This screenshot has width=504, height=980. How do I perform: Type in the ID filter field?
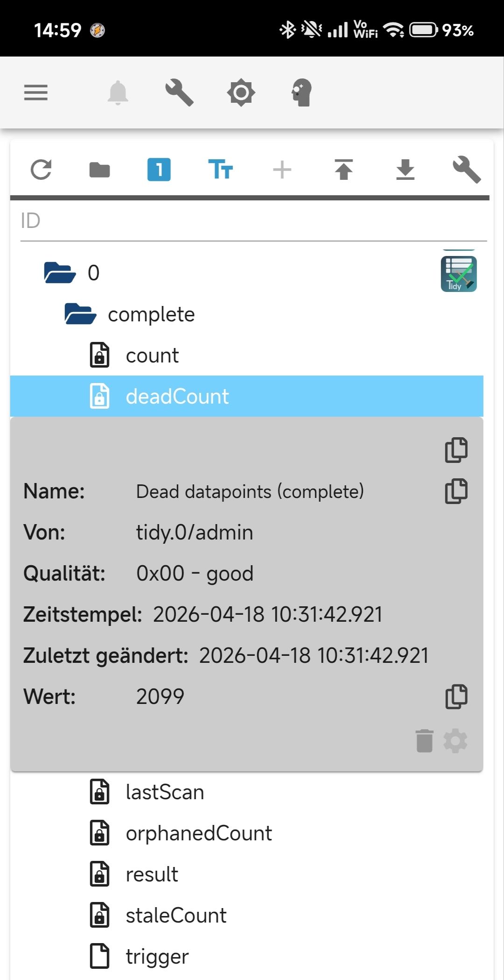click(252, 221)
